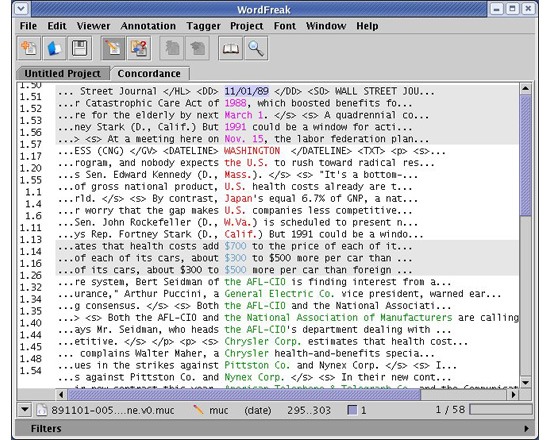Click the vertical scrollbar down arrow
The image size is (550, 440).
525,382
